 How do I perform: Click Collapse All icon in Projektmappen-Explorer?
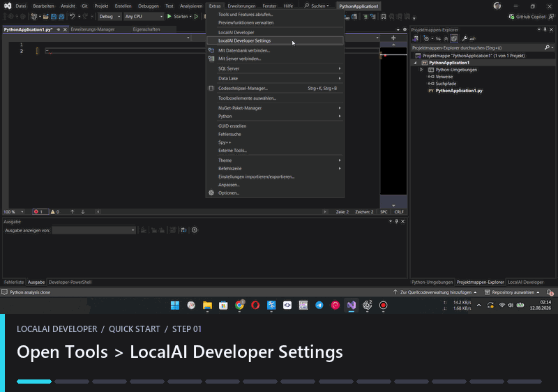pyautogui.click(x=446, y=39)
